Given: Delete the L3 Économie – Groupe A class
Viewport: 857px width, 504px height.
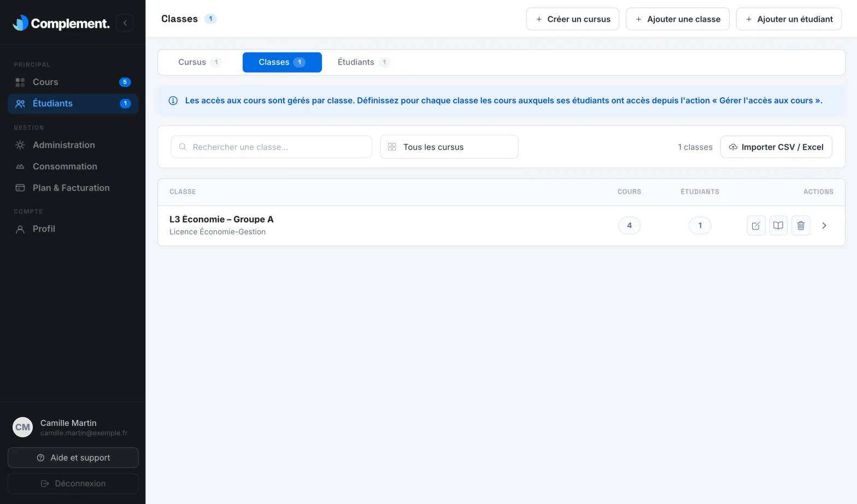Looking at the screenshot, I should pos(801,226).
